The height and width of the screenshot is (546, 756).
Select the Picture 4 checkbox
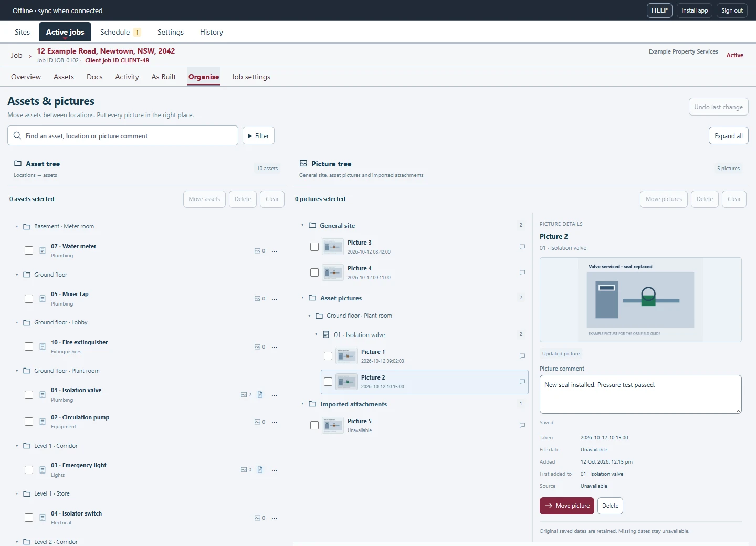point(314,272)
